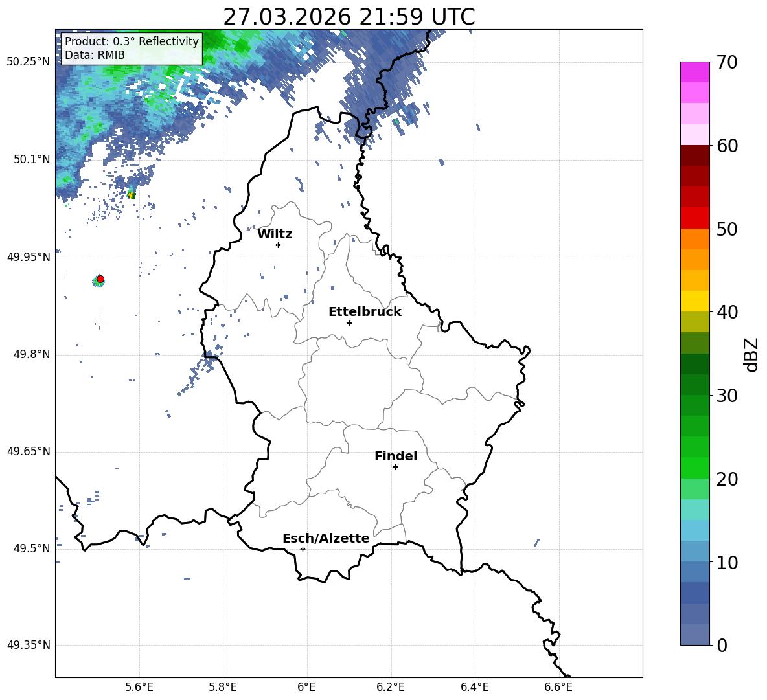Click the dBZ colorbar label
Viewport: 767px width, 700px height.
[x=751, y=354]
